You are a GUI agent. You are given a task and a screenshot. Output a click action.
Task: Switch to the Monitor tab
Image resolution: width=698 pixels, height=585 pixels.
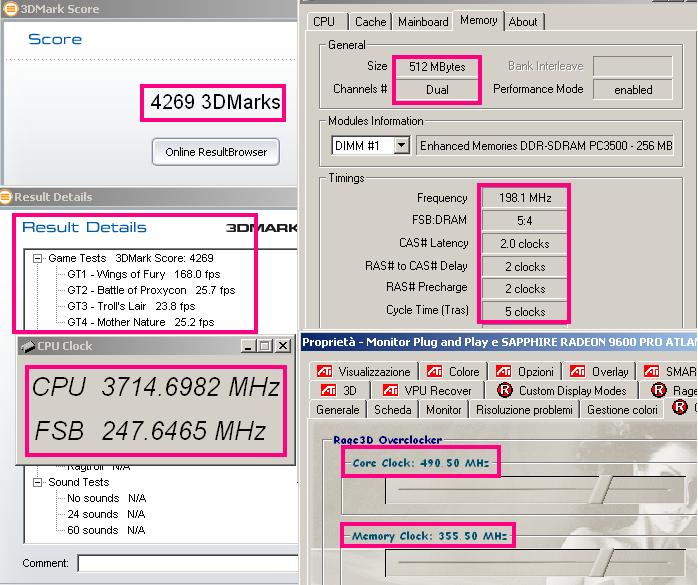tap(443, 410)
